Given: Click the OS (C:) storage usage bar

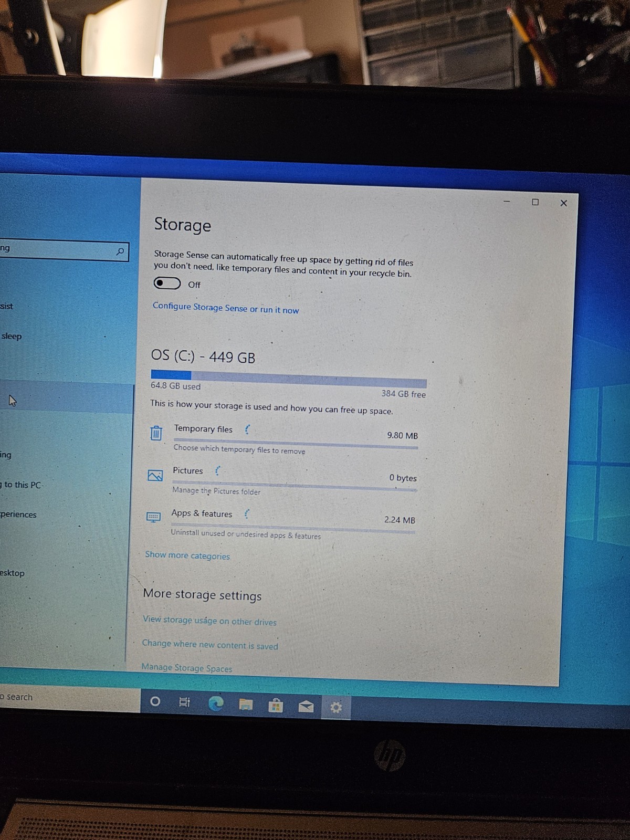Looking at the screenshot, I should click(289, 379).
